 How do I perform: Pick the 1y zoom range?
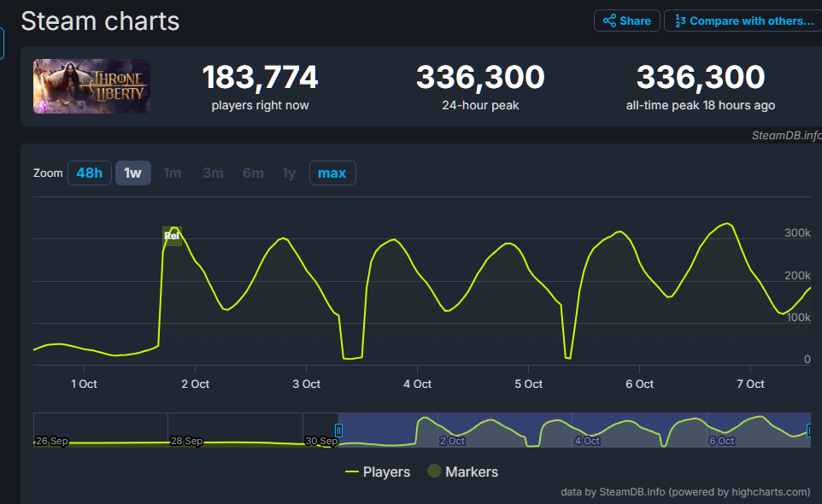[289, 173]
